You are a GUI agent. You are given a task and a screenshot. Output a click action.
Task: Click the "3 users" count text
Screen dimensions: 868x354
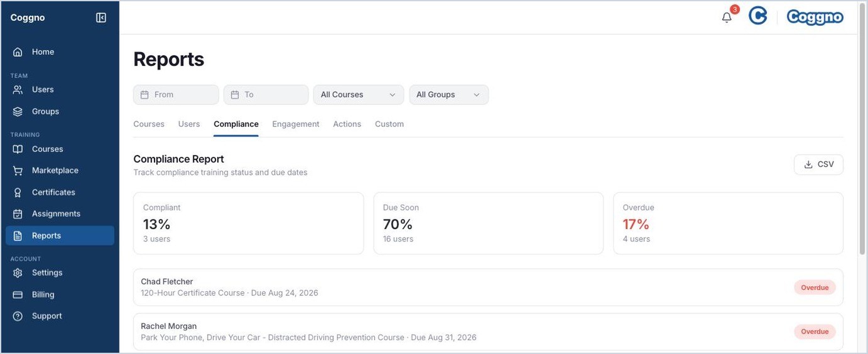click(157, 239)
